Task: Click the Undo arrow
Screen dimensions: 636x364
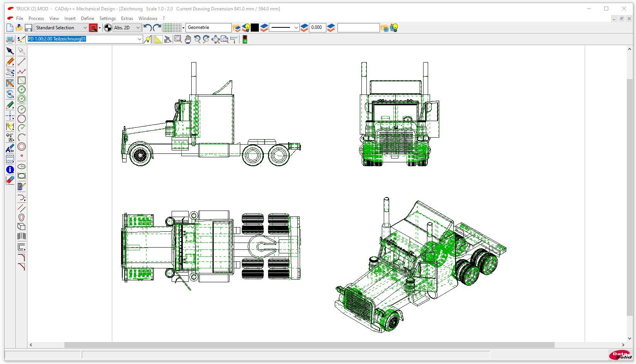Action: pos(147,28)
